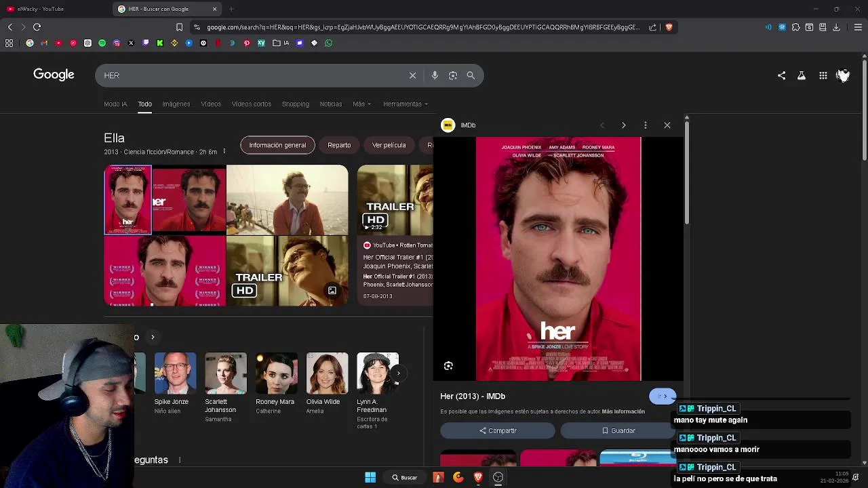
Task: Search by image with the Google Lens icon
Action: pyautogui.click(x=453, y=75)
